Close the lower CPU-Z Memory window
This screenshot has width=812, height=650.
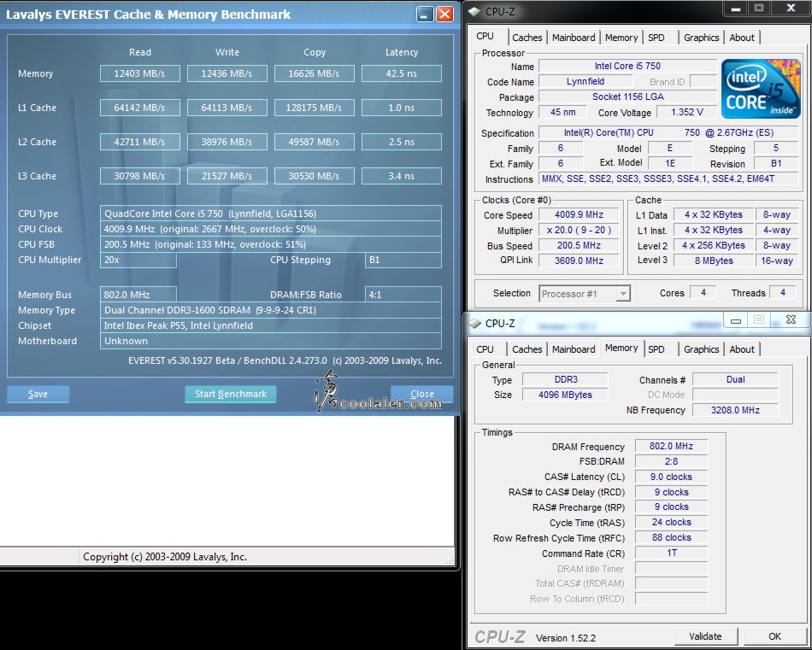click(791, 320)
